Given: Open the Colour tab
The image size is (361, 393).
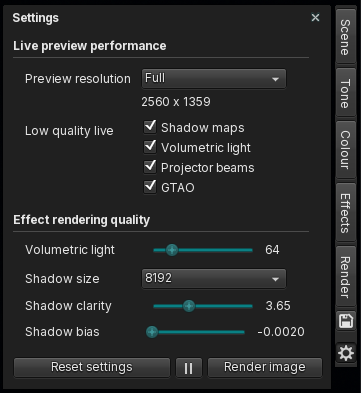Looking at the screenshot, I should (346, 149).
